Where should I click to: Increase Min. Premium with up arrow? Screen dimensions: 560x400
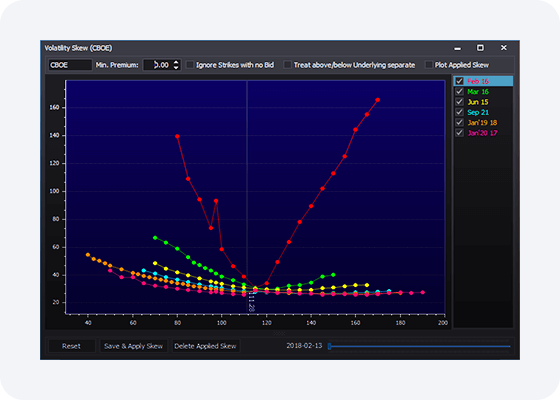[176, 62]
